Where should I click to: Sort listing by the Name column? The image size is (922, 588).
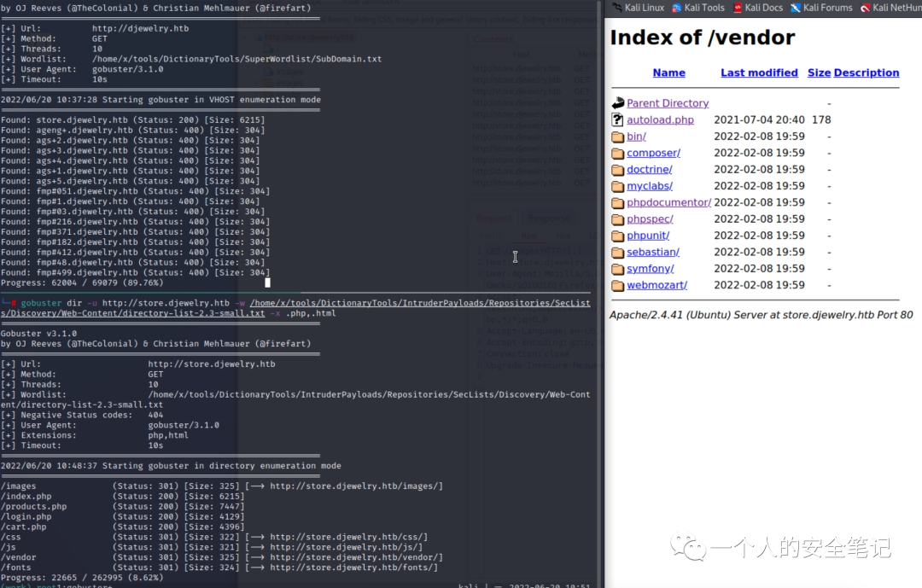point(668,73)
